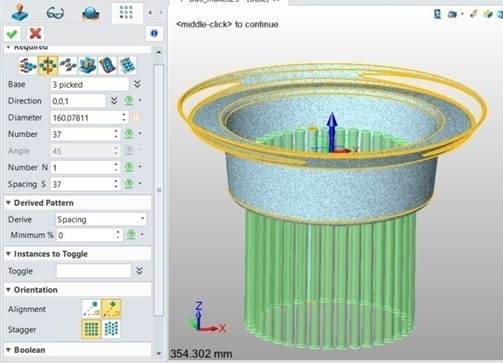Choose the regular grid Stagger option

[91, 329]
